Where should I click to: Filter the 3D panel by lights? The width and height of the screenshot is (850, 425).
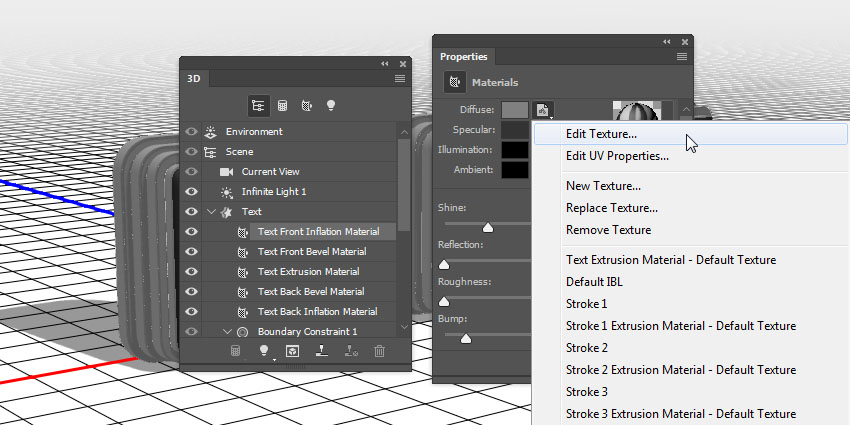pos(330,106)
